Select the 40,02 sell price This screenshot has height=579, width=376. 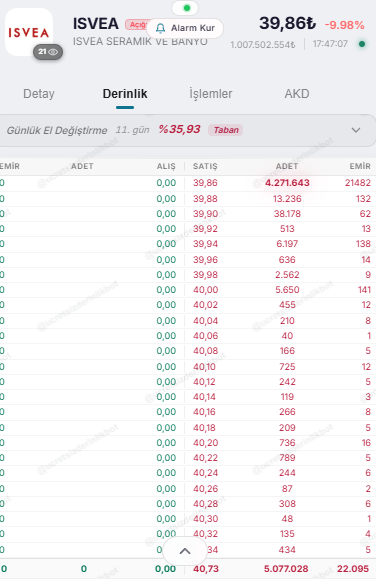coord(205,305)
